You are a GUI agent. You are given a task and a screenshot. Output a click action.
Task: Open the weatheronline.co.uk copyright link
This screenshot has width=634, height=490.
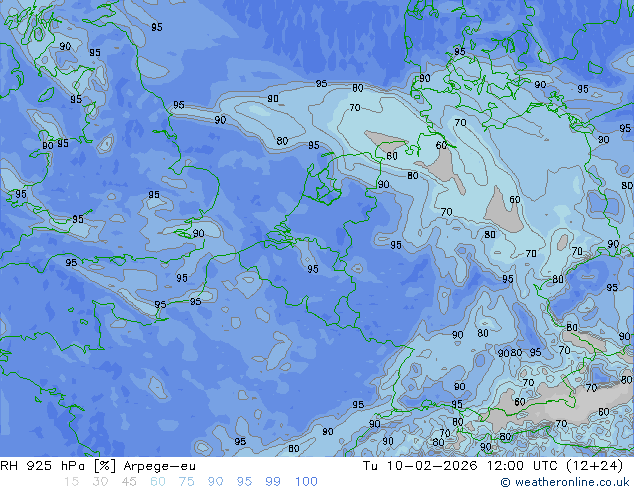[x=565, y=482]
